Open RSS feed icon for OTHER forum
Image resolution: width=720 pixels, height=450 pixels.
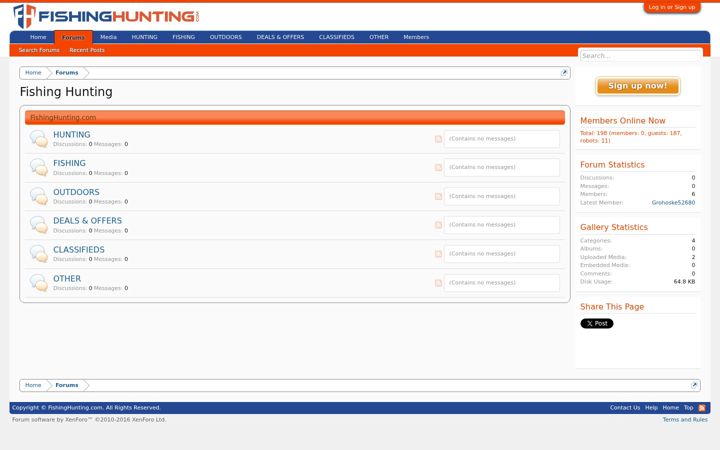[439, 283]
